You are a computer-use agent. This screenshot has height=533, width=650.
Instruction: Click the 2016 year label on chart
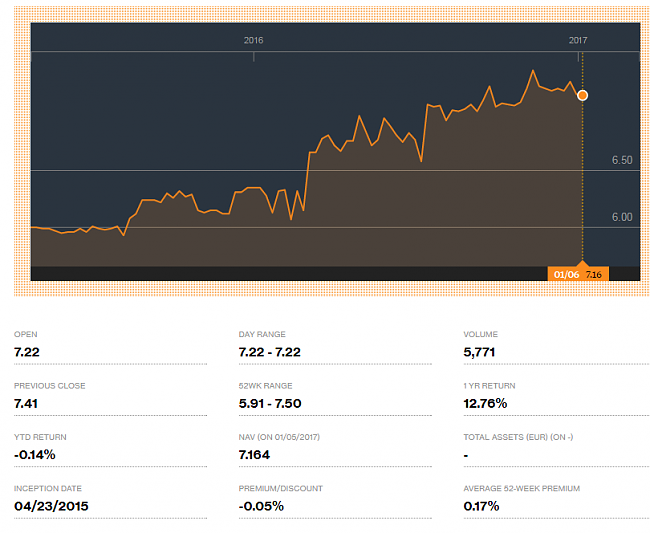click(253, 40)
